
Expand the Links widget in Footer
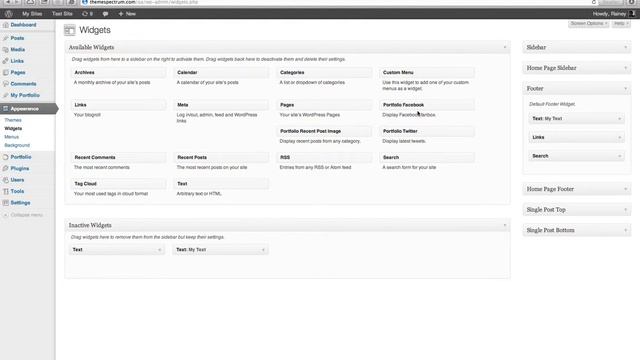(x=619, y=138)
